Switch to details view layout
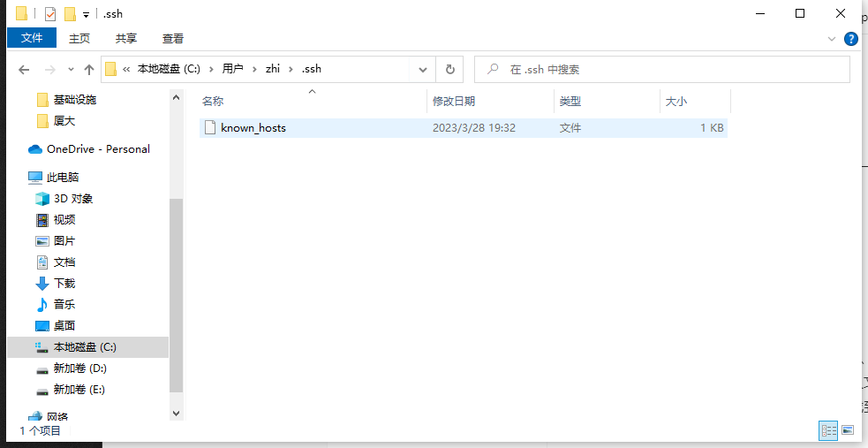Image resolution: width=868 pixels, height=448 pixels. [828, 429]
